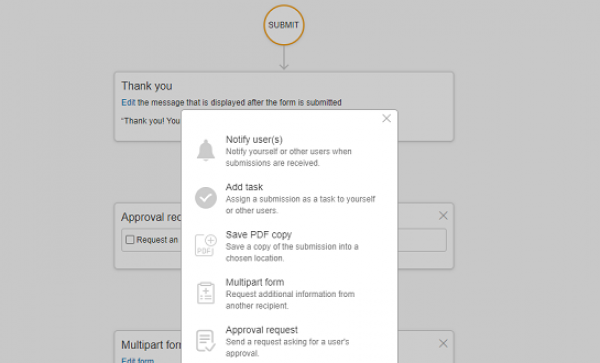Click the 'Thank you! You' message text
Image resolution: width=600 pixels, height=363 pixels.
pos(151,121)
